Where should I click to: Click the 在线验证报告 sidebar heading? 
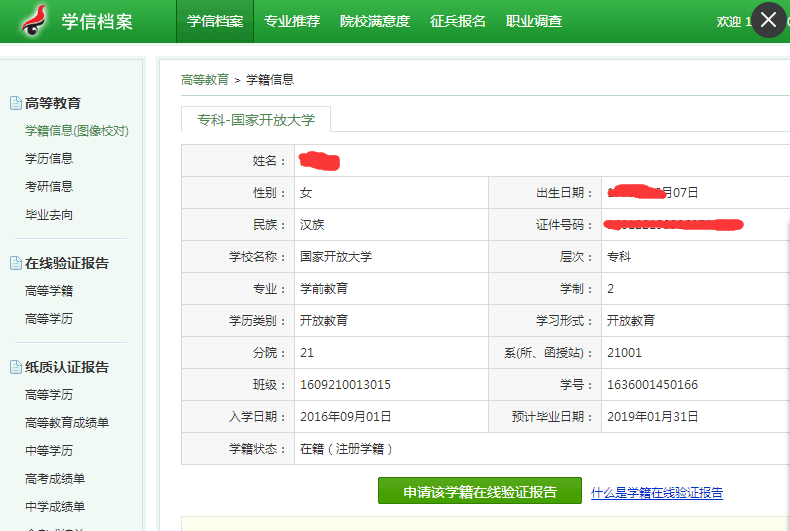(x=67, y=263)
